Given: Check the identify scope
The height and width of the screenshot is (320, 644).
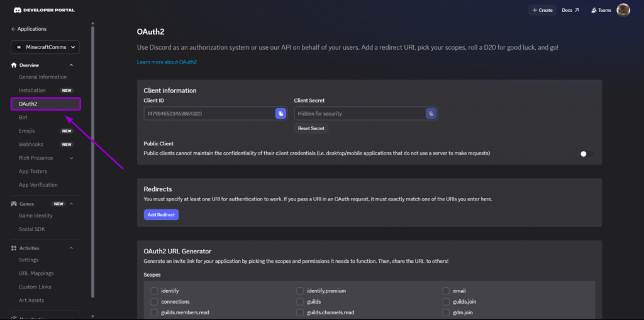Looking at the screenshot, I should click(x=154, y=291).
